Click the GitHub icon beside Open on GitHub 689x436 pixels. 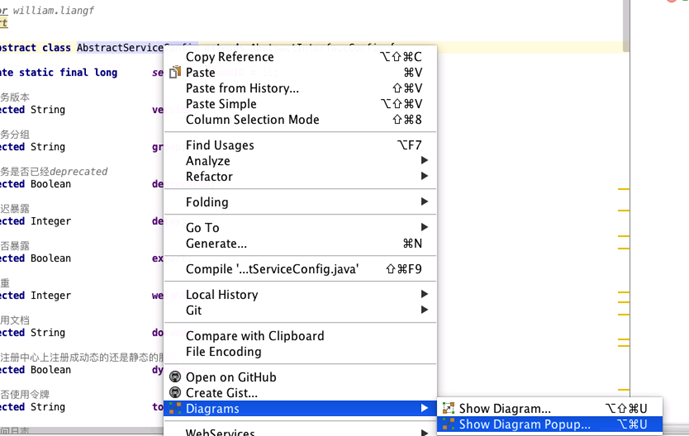pyautogui.click(x=175, y=377)
